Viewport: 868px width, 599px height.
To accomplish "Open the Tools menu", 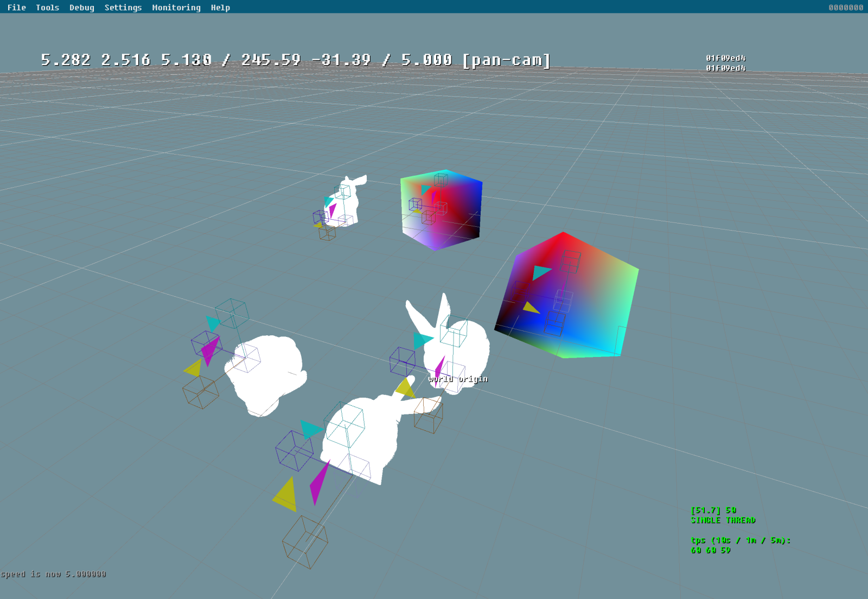I will pyautogui.click(x=47, y=8).
